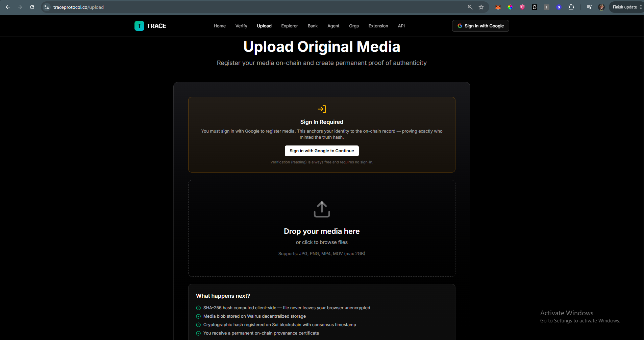Open the media control playlist icon
Viewport: 644px width, 340px height.
[x=589, y=7]
